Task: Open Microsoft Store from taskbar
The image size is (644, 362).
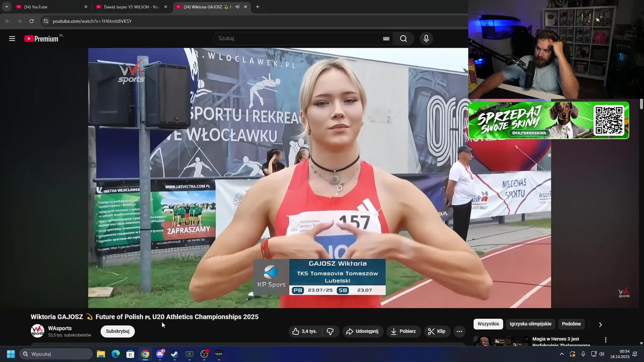Action: (130, 354)
